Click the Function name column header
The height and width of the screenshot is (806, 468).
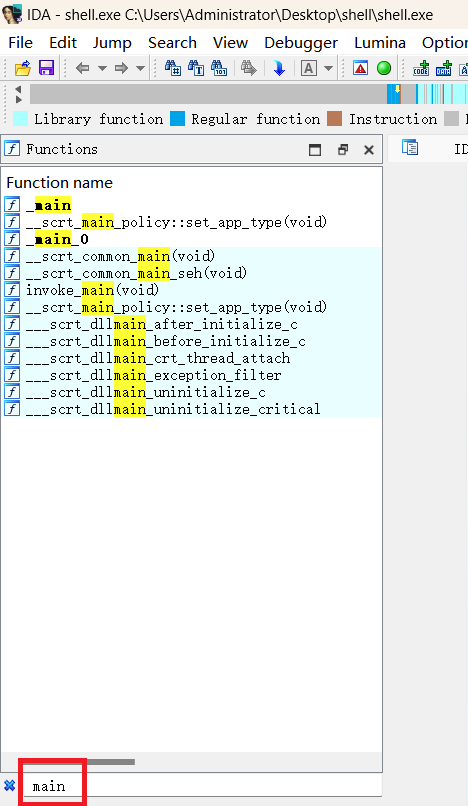pos(60,182)
